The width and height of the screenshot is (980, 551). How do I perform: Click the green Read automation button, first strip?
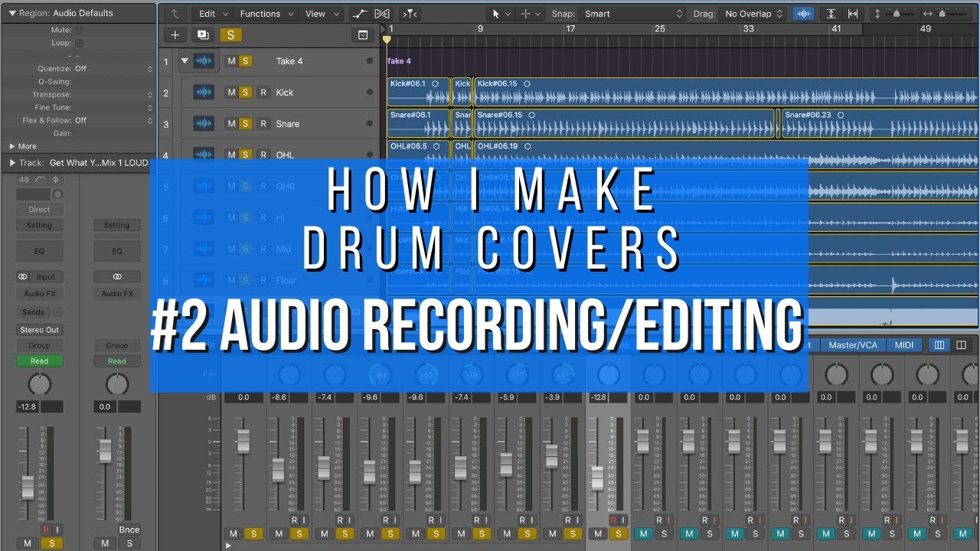(40, 361)
